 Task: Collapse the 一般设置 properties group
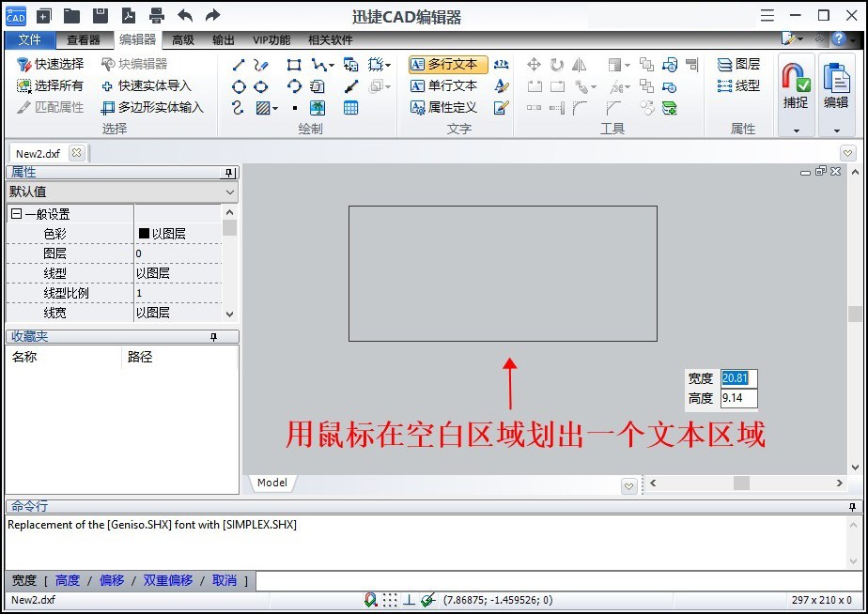[x=16, y=213]
